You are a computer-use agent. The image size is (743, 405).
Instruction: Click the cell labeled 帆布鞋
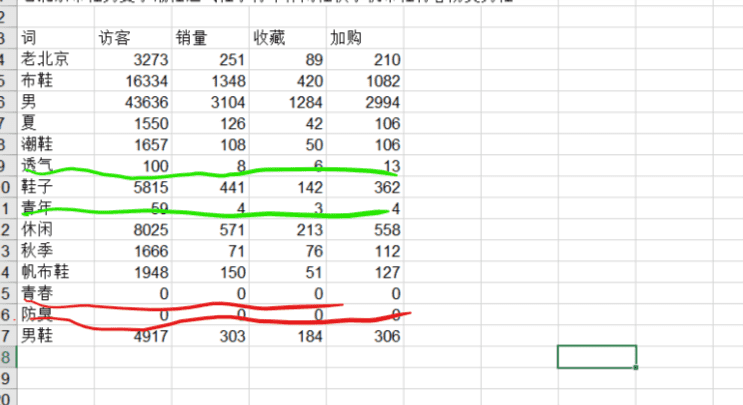56,272
